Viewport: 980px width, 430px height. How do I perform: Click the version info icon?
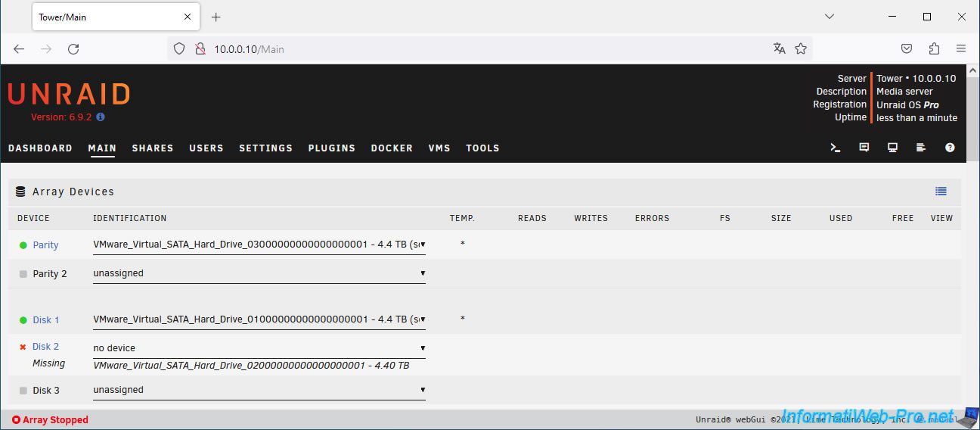coord(101,117)
